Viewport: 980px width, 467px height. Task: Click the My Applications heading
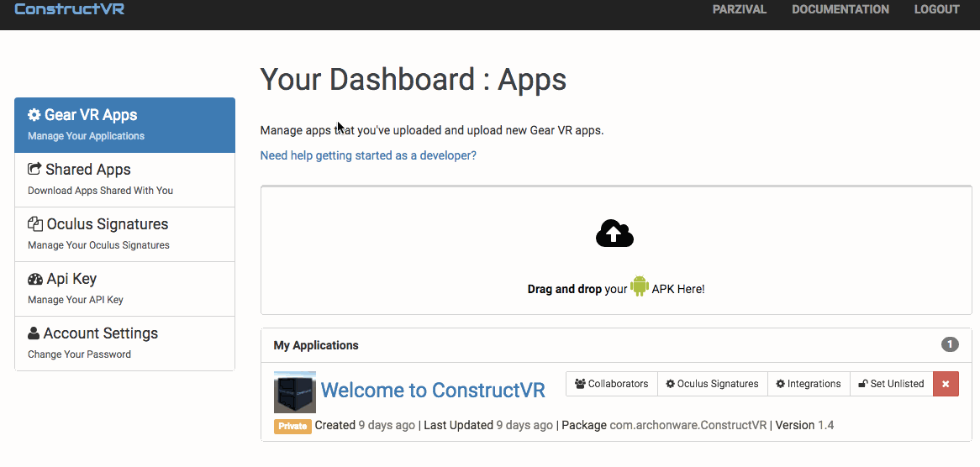316,345
